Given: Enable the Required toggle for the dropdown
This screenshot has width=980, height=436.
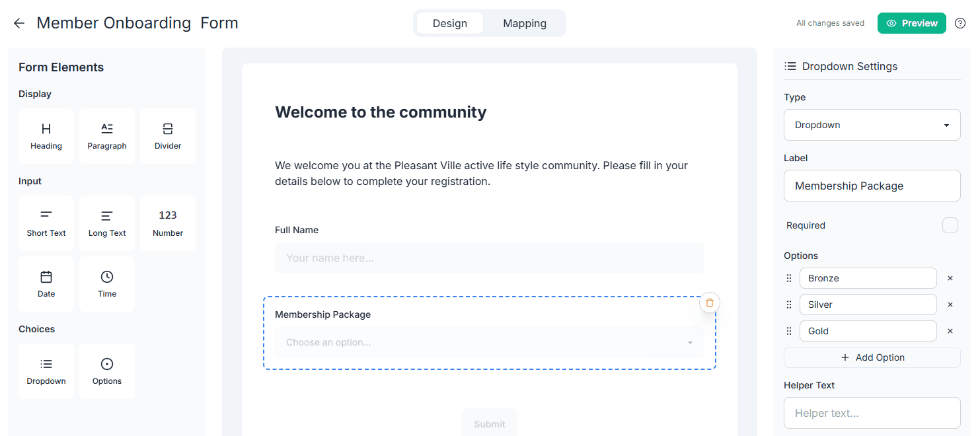Looking at the screenshot, I should coord(950,225).
